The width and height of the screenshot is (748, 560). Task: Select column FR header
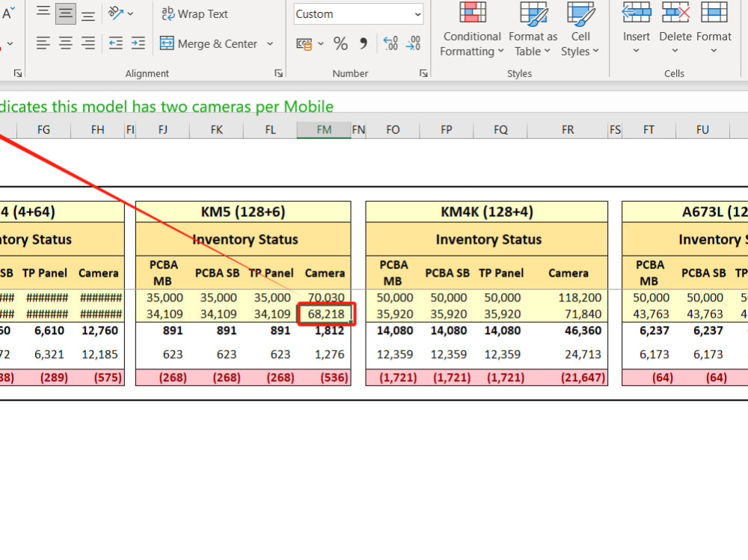(x=568, y=130)
